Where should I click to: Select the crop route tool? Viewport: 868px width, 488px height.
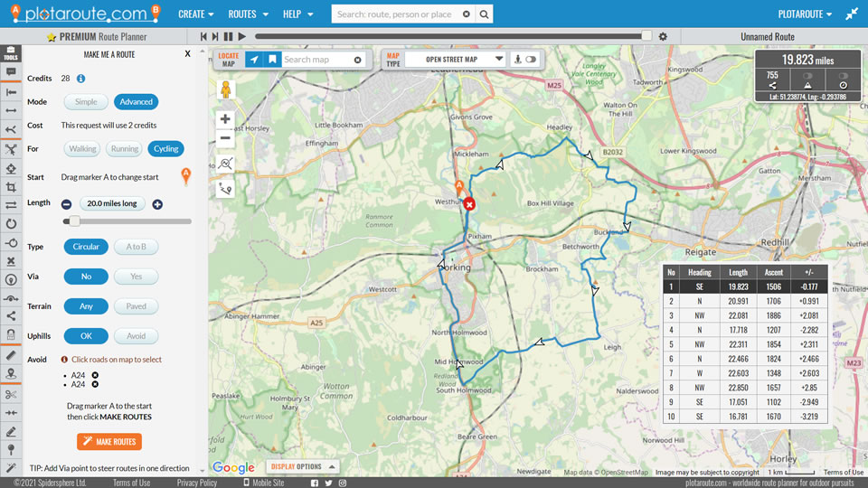11,187
